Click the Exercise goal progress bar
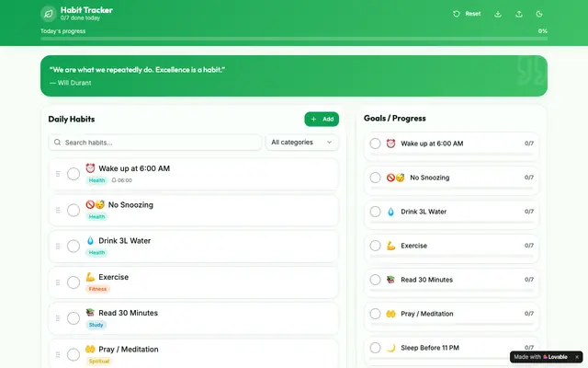Image resolution: width=588 pixels, height=368 pixels. click(451, 256)
